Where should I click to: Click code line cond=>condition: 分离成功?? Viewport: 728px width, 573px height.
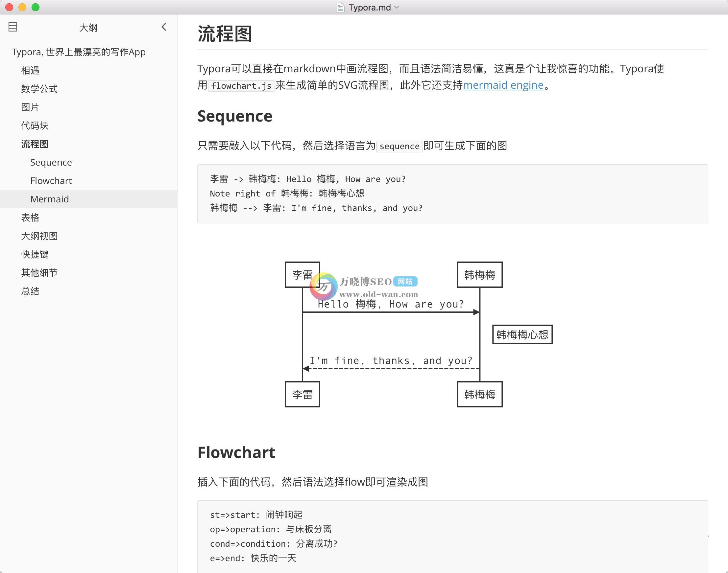point(274,543)
